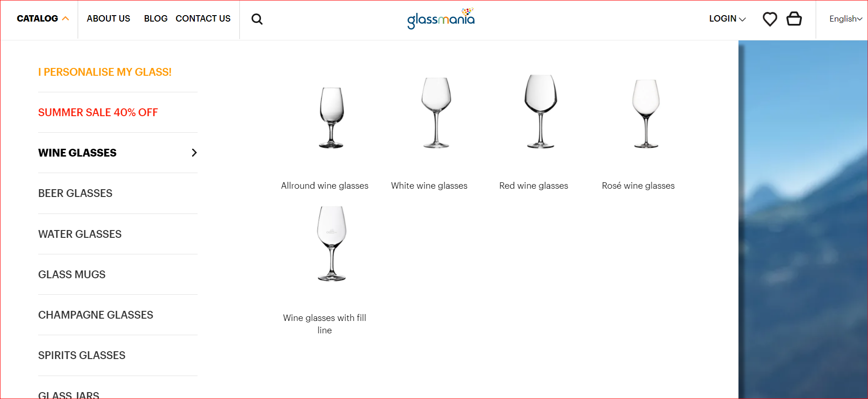This screenshot has width=868, height=399.
Task: Expand Wine Glasses category arrow
Action: [x=194, y=153]
